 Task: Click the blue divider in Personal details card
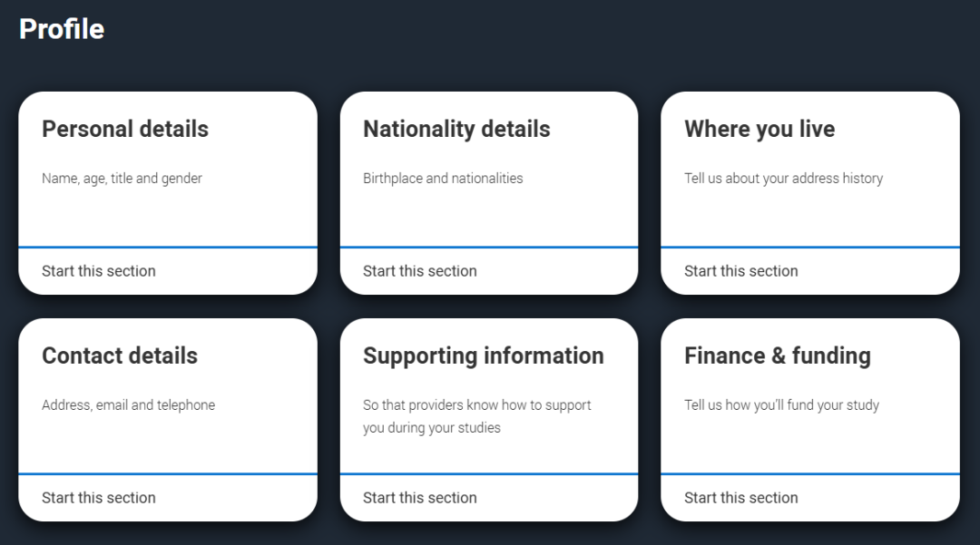click(168, 247)
